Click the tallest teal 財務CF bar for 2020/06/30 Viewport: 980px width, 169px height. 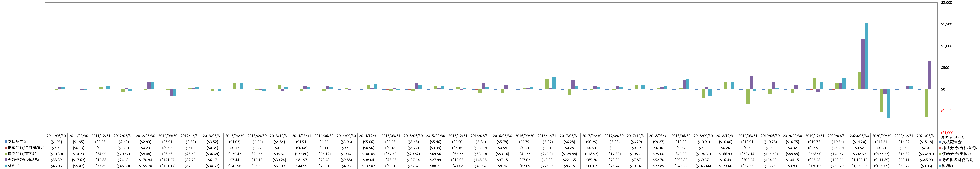pos(866,56)
